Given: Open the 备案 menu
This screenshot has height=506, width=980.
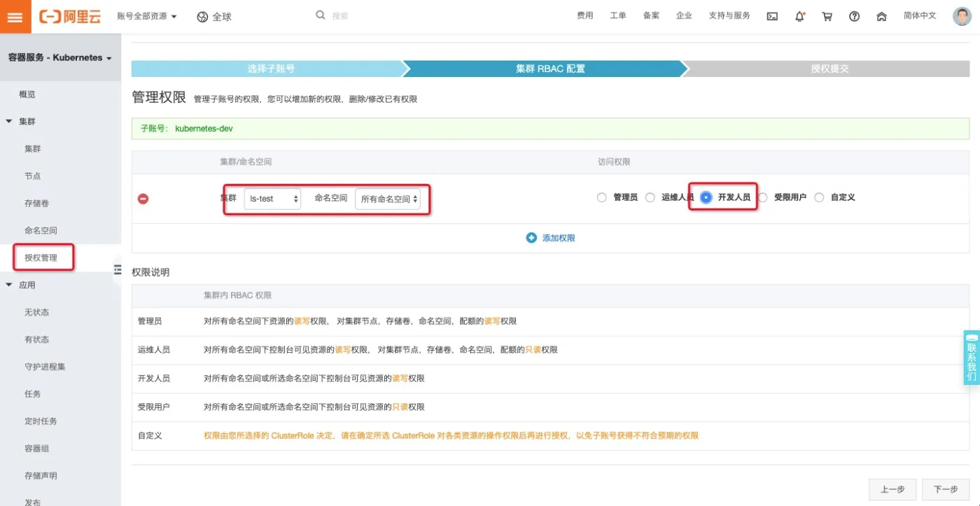Looking at the screenshot, I should click(x=651, y=15).
